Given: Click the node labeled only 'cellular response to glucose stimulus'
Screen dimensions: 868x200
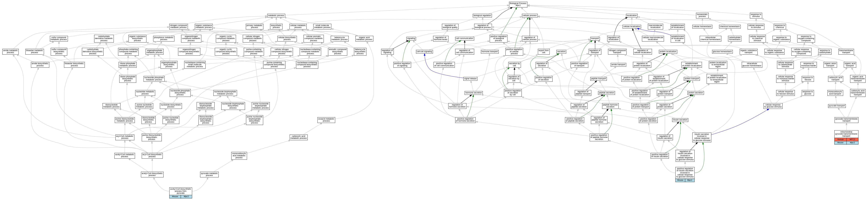Looking at the screenshot, I should pos(773,106).
